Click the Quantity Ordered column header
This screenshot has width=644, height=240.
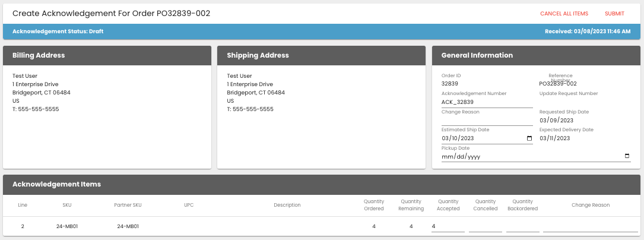[x=374, y=205]
